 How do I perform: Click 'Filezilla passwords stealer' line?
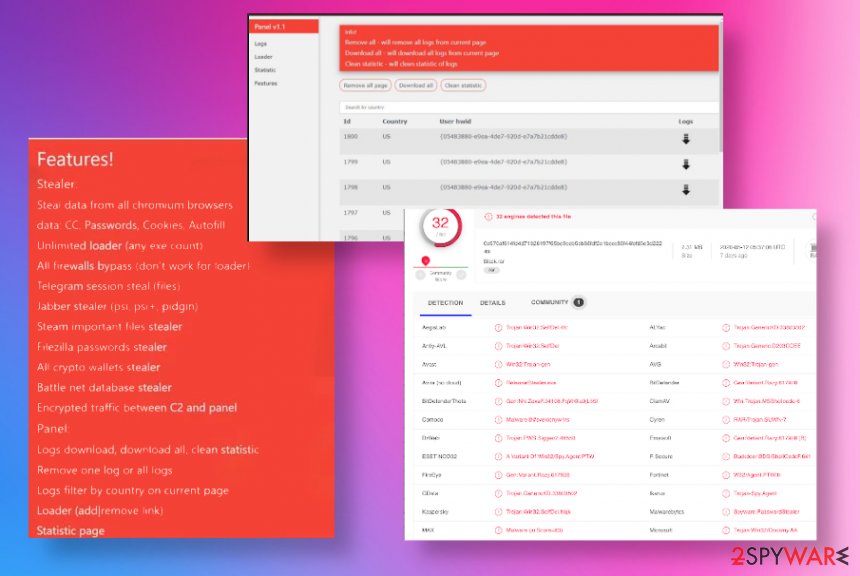tap(102, 347)
